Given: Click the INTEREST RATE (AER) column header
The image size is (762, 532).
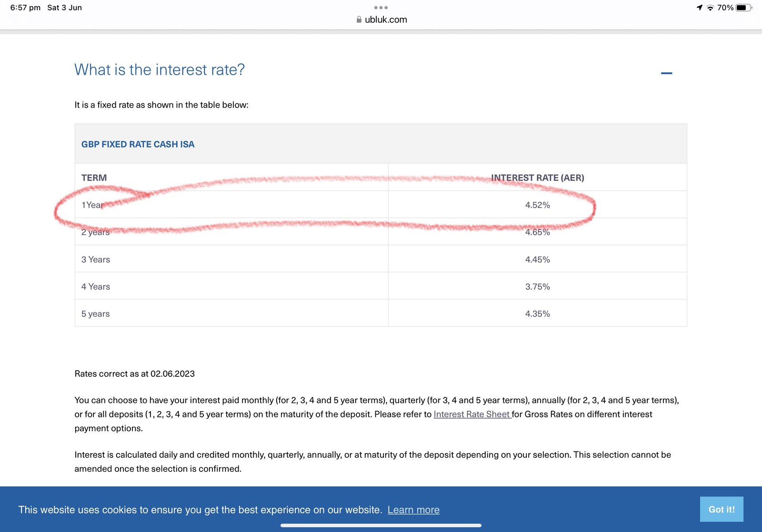Looking at the screenshot, I should 537,177.
